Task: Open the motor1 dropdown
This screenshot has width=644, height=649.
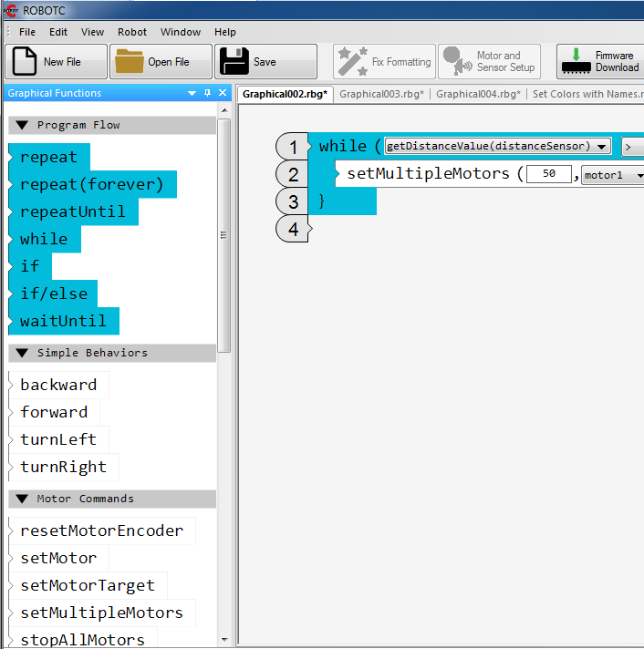Action: [x=613, y=175]
